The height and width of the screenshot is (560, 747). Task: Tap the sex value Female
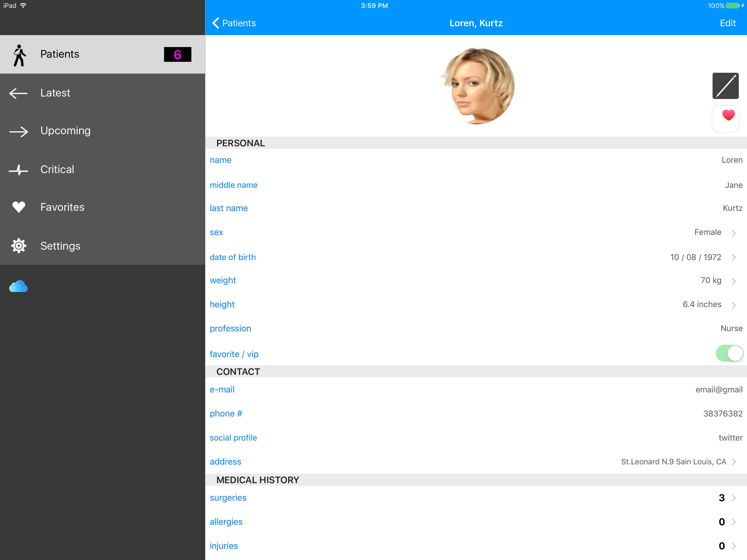point(707,232)
